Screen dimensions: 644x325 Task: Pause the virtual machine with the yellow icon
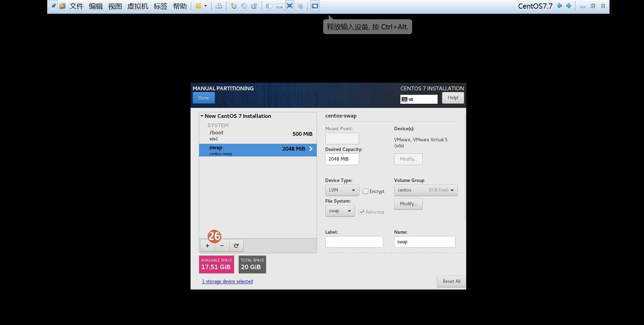coord(198,6)
